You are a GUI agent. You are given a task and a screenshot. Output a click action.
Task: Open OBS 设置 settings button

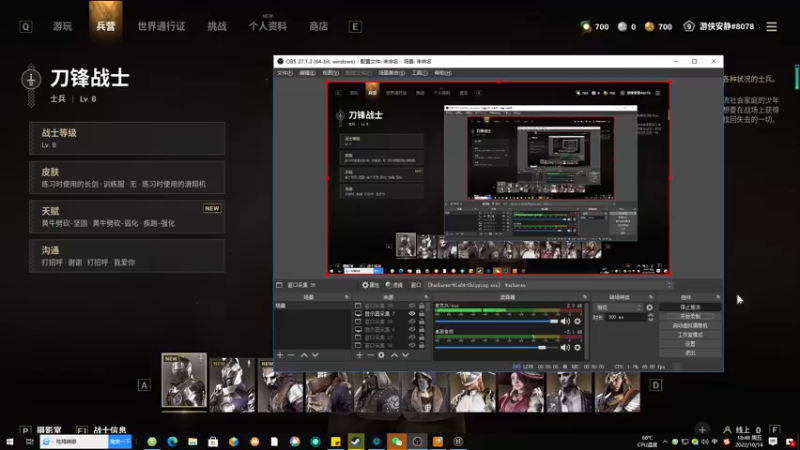[x=690, y=344]
